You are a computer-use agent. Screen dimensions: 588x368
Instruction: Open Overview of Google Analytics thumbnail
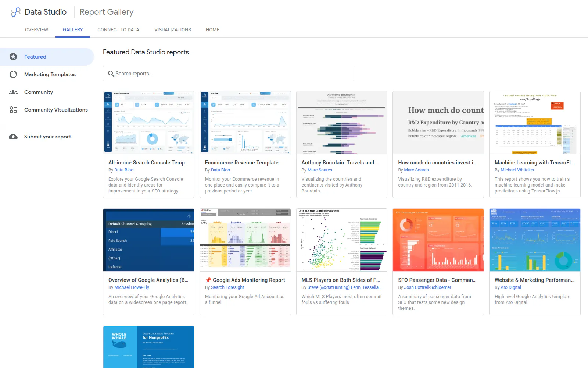[x=148, y=240]
